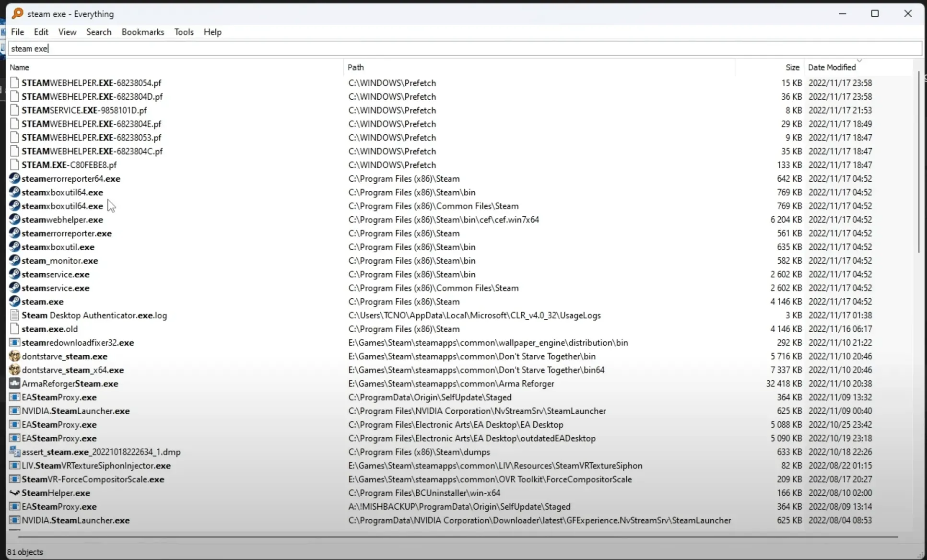Sort results by the Name column header

176,67
